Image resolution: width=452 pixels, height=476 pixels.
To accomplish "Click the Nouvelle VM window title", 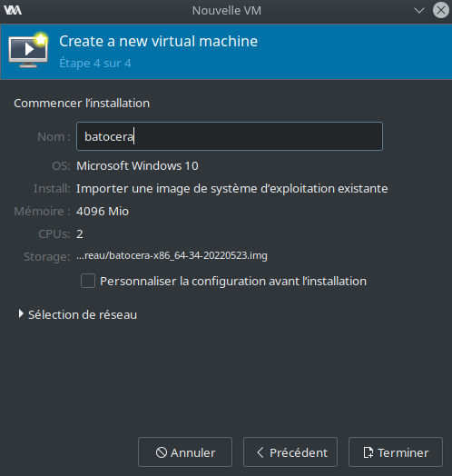I will click(x=227, y=11).
